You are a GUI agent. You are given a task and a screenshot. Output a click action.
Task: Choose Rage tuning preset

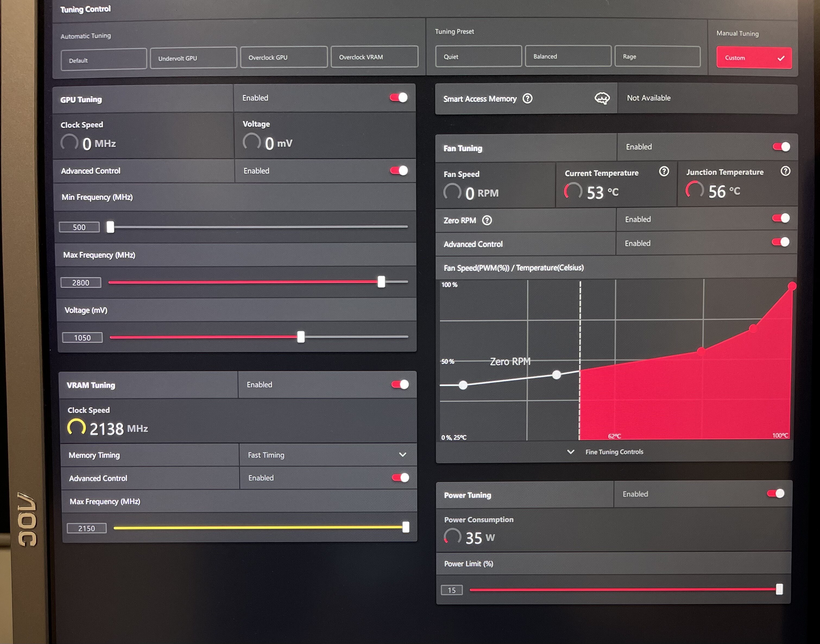point(658,56)
